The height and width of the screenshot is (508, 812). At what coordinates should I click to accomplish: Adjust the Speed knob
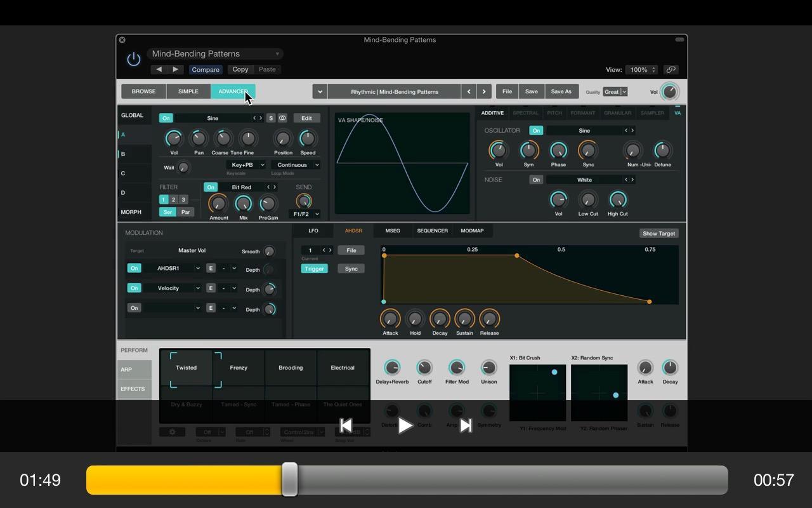(308, 138)
